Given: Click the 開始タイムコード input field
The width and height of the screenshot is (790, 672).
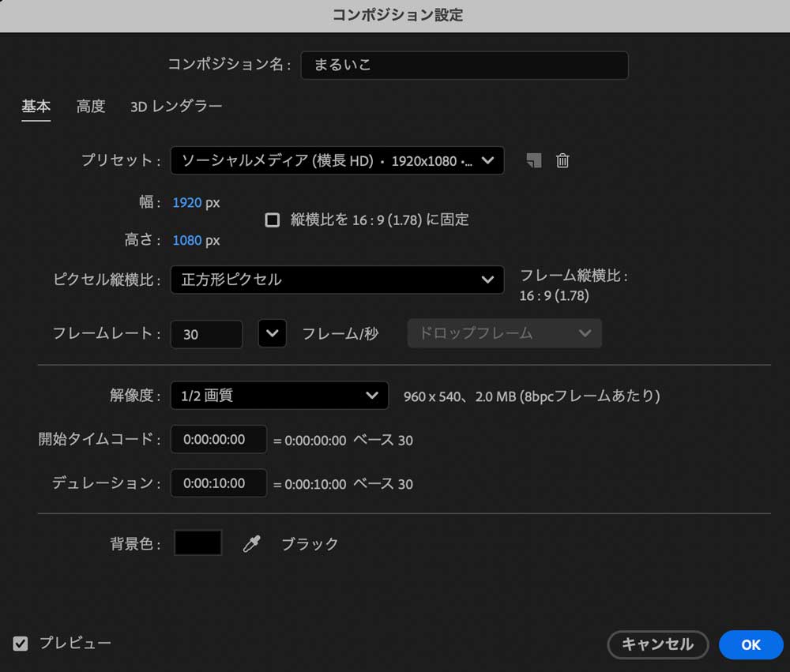Looking at the screenshot, I should pos(218,440).
